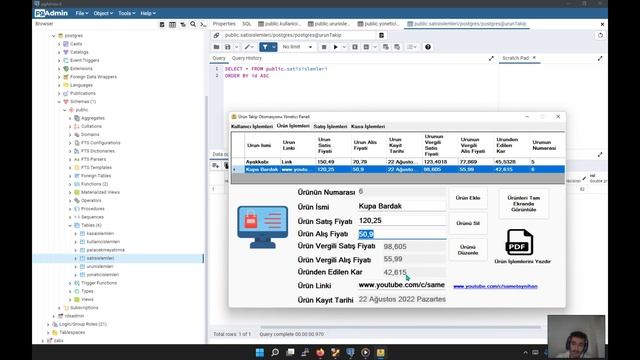
Task: Click the monitor shopping illustration in Yönetici Paneli
Action: tap(262, 227)
